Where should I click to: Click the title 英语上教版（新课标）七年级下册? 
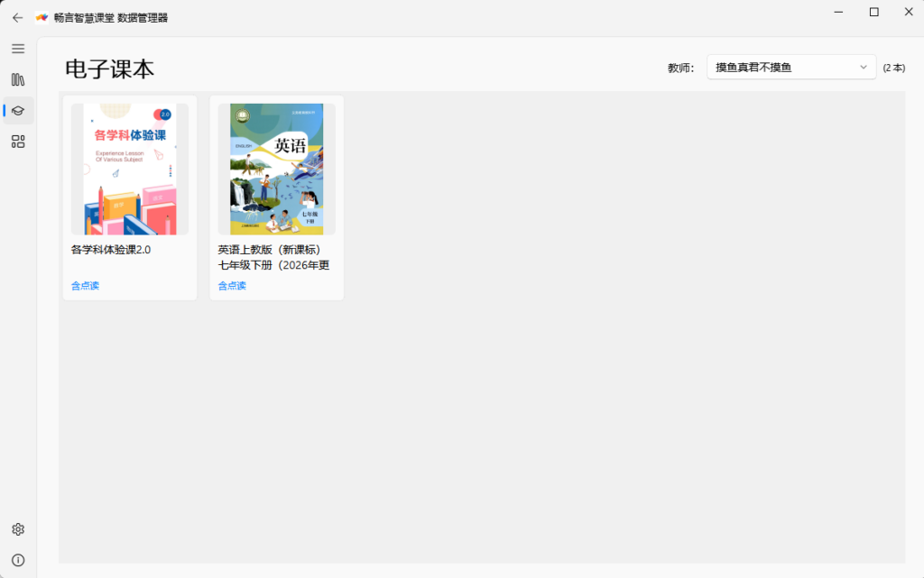click(273, 257)
